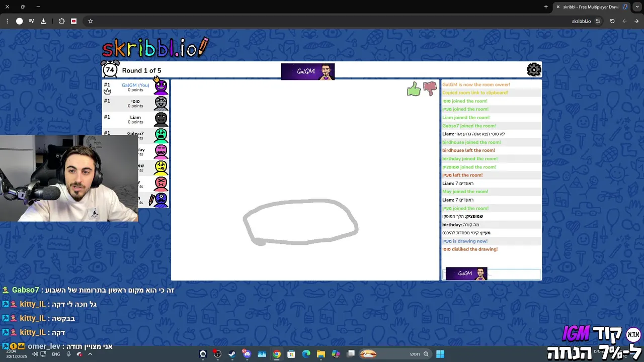Image resolution: width=644 pixels, height=362 pixels.
Task: Click the yellow player avatar
Action: coord(161,167)
